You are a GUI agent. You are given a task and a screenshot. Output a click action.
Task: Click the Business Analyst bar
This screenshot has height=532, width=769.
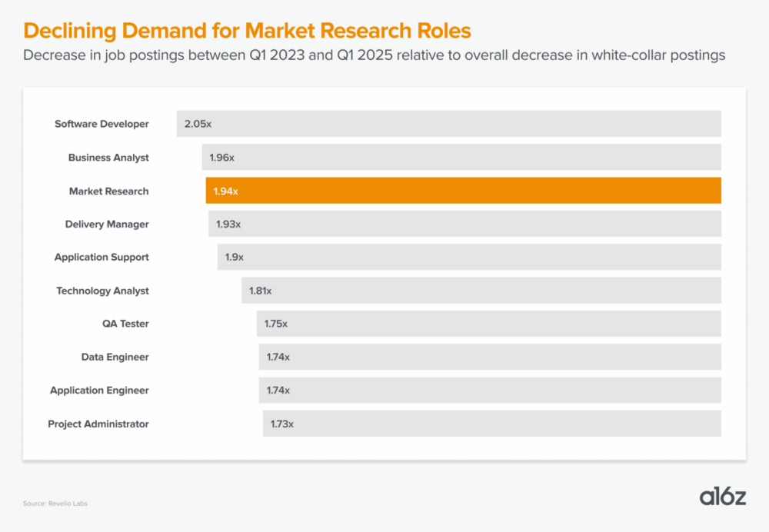[461, 158]
